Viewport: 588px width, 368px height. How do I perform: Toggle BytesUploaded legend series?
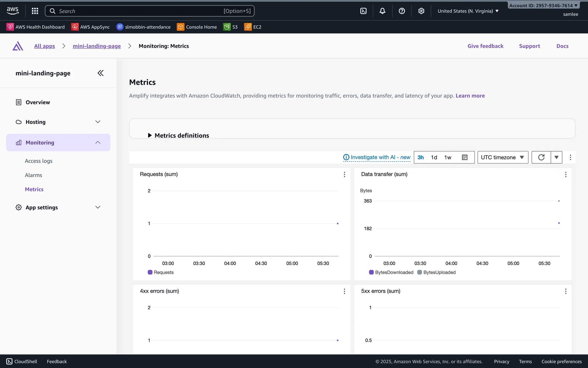point(436,272)
